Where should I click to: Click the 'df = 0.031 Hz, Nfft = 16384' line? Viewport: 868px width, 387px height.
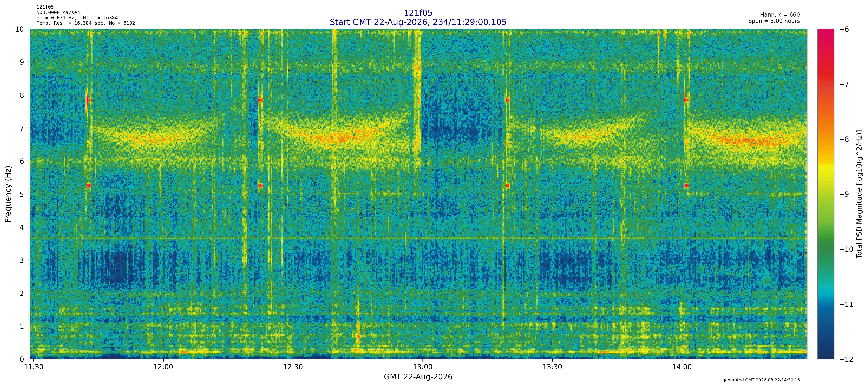[x=77, y=18]
